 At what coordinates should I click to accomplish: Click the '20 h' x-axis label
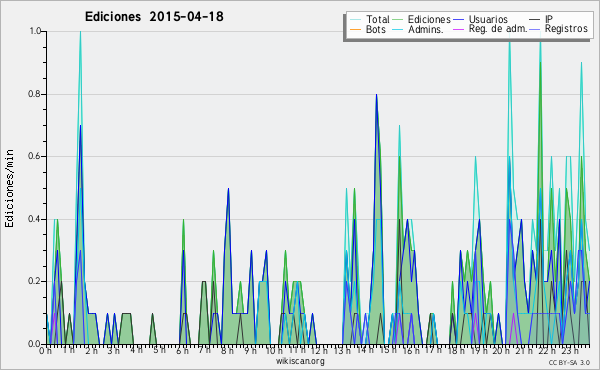coord(501,350)
